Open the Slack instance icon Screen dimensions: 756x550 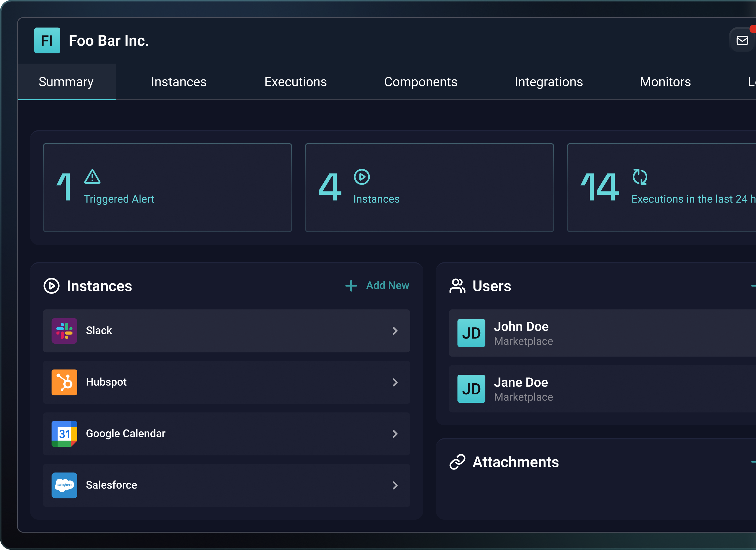(64, 331)
